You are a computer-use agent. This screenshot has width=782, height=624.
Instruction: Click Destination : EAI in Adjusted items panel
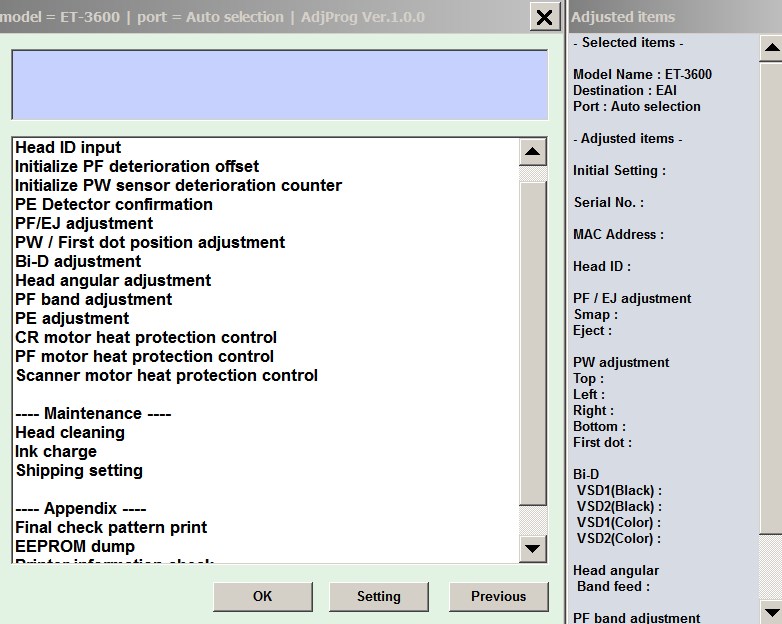tap(625, 90)
